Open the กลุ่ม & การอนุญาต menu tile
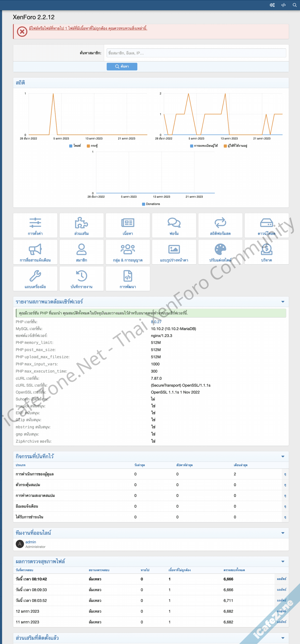This screenshot has height=644, width=300. (x=128, y=252)
